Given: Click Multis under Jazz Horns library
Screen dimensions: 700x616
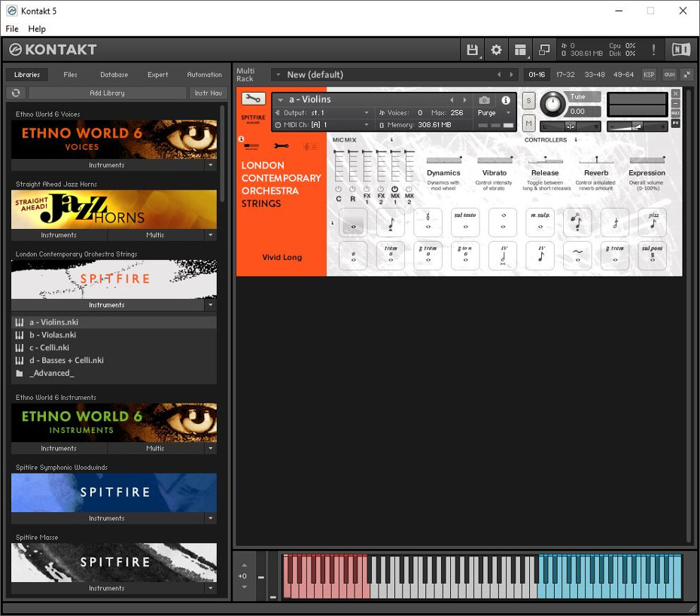Looking at the screenshot, I should [x=155, y=235].
